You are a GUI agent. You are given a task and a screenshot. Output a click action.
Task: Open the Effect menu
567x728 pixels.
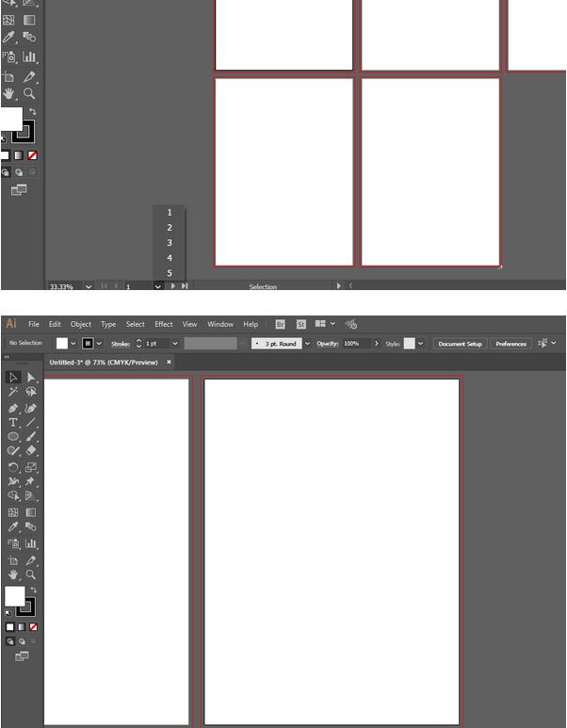[x=164, y=324]
